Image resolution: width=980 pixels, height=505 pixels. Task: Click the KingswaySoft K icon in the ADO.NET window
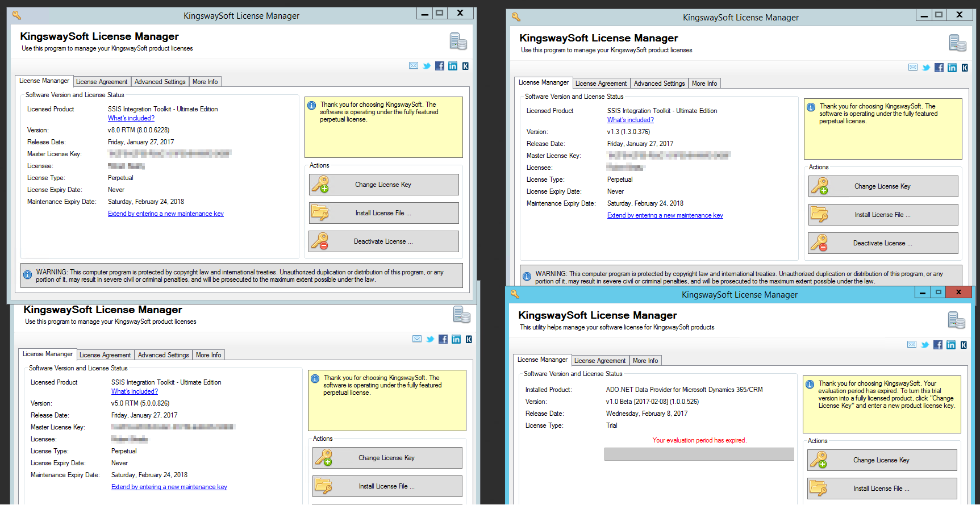tap(964, 345)
